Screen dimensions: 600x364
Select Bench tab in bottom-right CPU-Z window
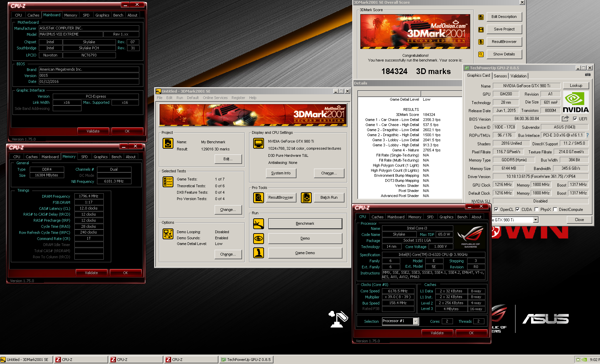click(462, 217)
